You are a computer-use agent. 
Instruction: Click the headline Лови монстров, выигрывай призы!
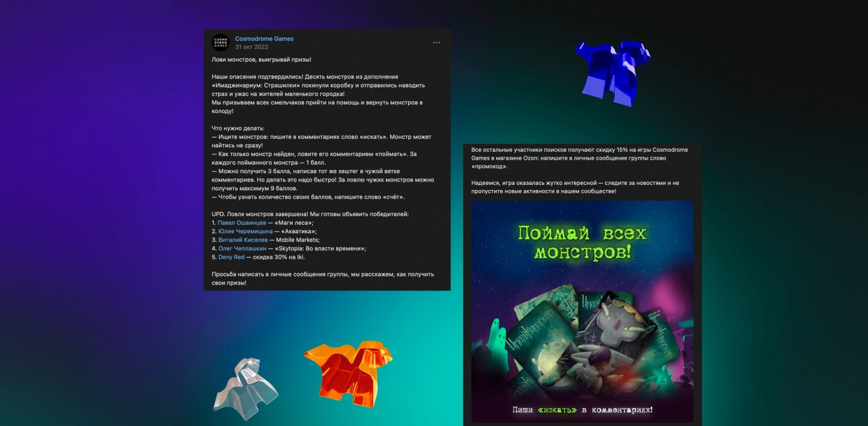(x=262, y=60)
